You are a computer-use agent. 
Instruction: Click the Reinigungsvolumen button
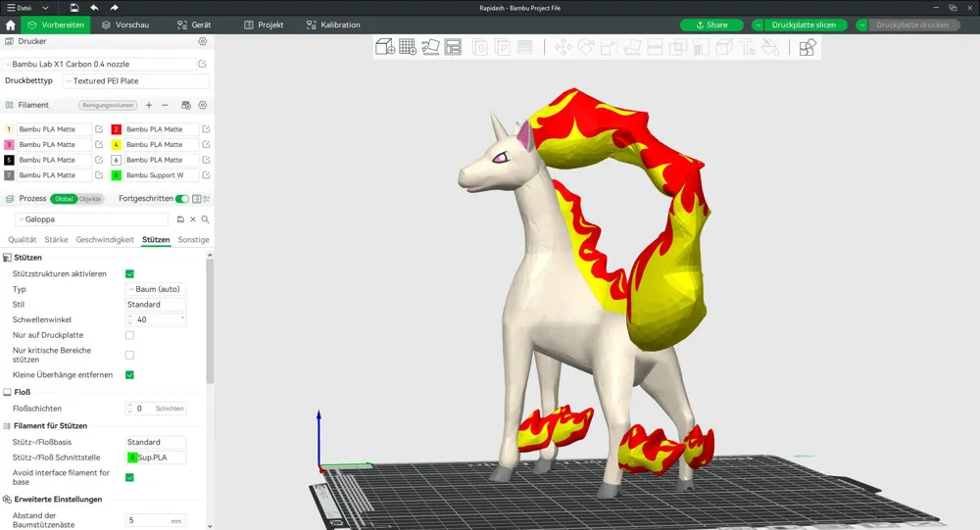pyautogui.click(x=108, y=105)
